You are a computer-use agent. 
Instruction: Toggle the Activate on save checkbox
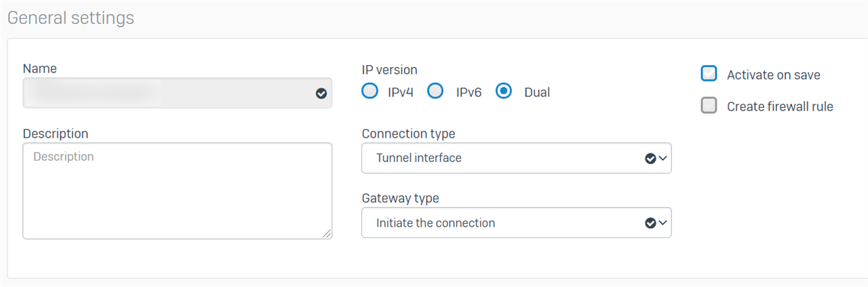point(709,73)
